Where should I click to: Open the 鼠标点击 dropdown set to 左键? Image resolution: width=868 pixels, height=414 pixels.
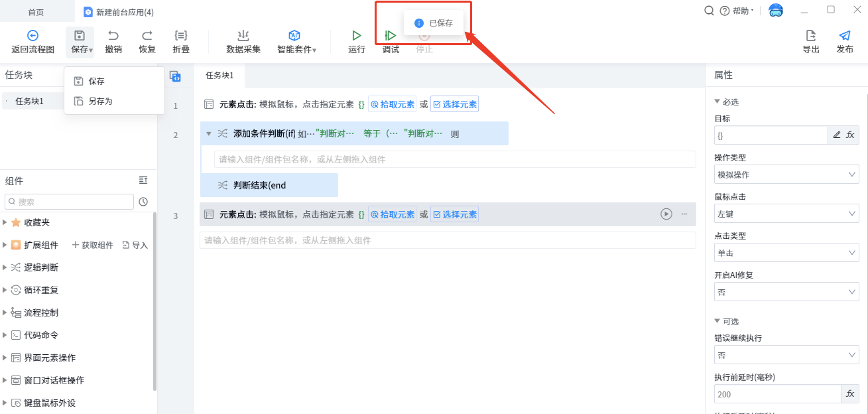click(786, 214)
